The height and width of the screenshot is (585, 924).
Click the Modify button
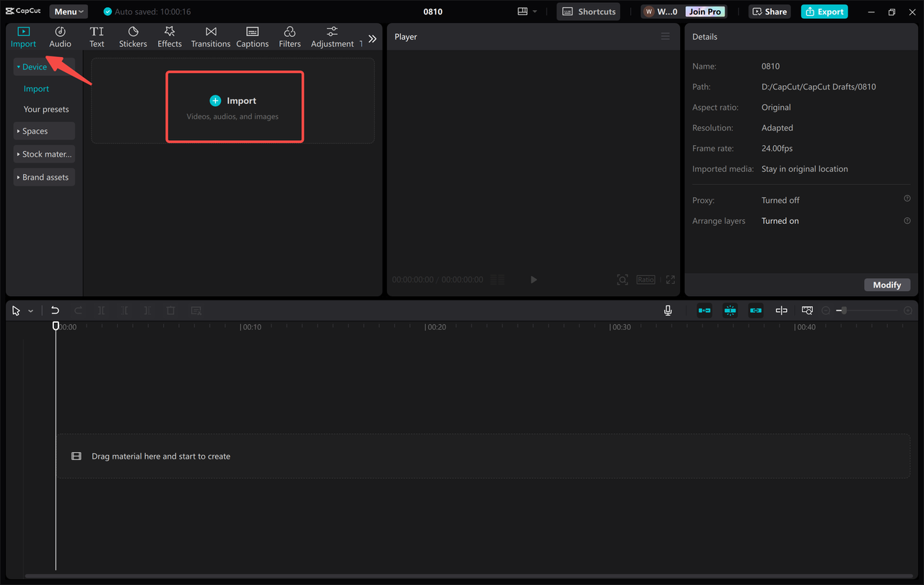(886, 285)
